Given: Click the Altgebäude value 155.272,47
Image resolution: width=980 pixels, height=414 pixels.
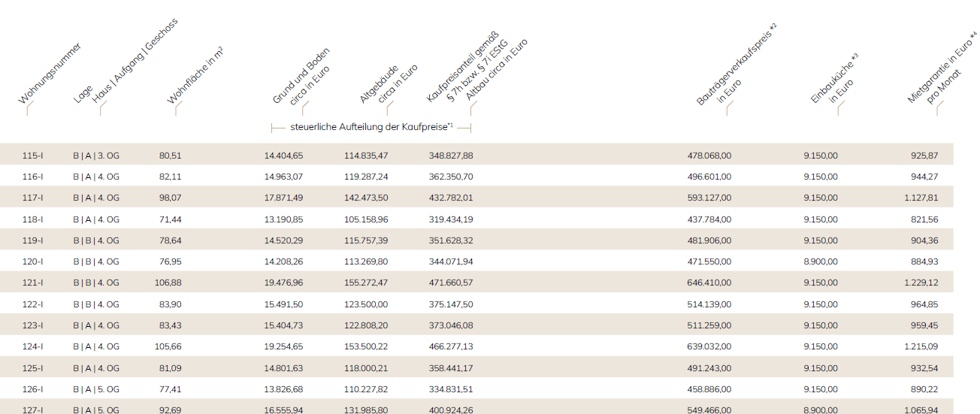Looking at the screenshot, I should (x=366, y=283).
